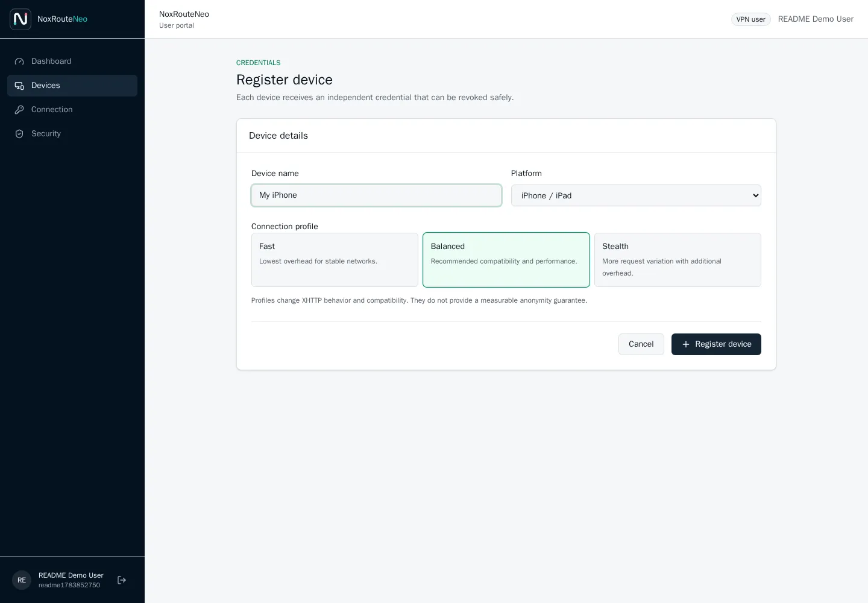Navigate to Security settings

(72, 134)
